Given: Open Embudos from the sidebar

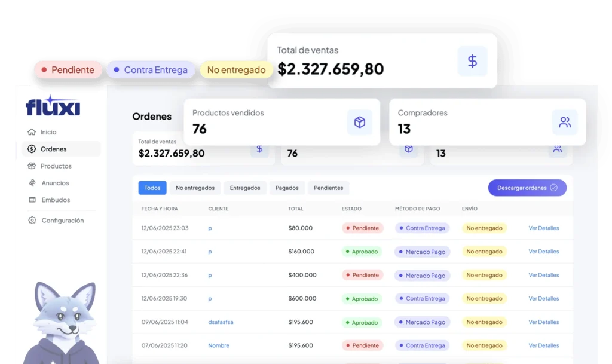Looking at the screenshot, I should click(56, 200).
